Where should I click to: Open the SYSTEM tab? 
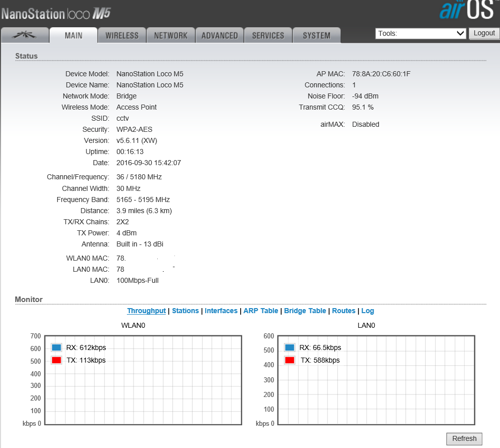pyautogui.click(x=316, y=35)
